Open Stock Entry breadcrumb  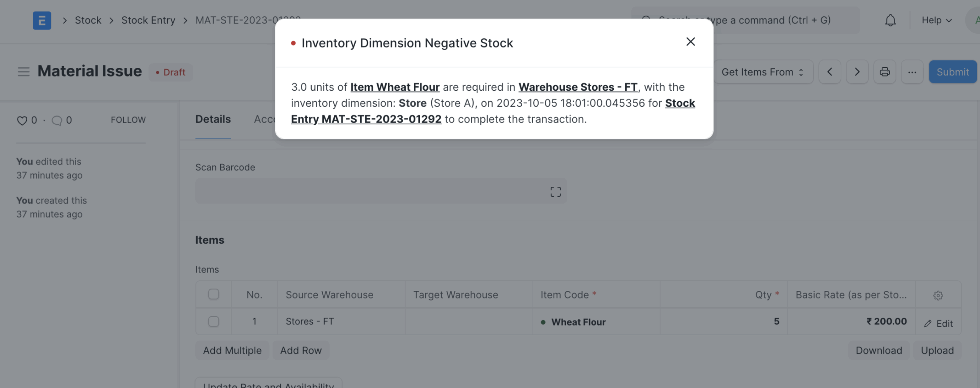tap(148, 20)
